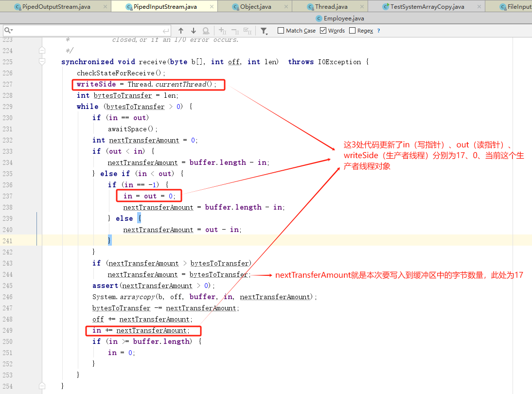This screenshot has width=532, height=394.
Task: Click the Find All usages icon
Action: 206,31
